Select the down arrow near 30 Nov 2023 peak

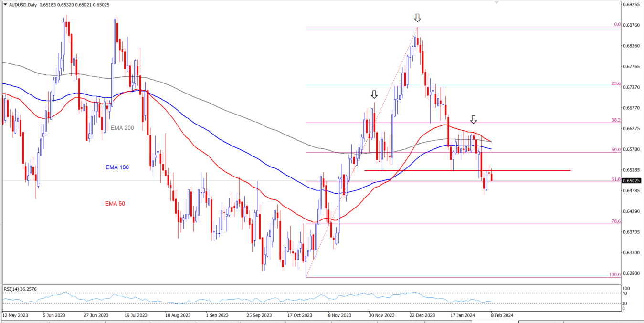tap(374, 94)
